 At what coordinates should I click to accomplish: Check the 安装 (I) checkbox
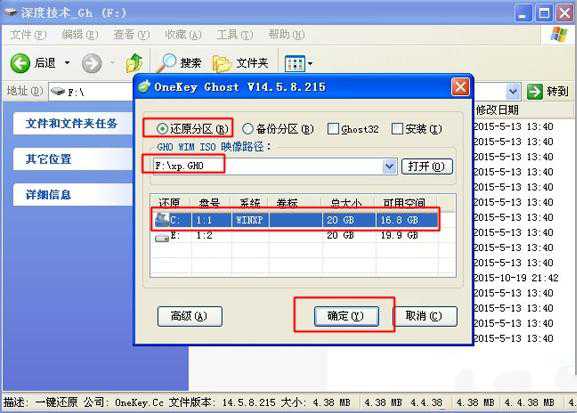tap(397, 129)
